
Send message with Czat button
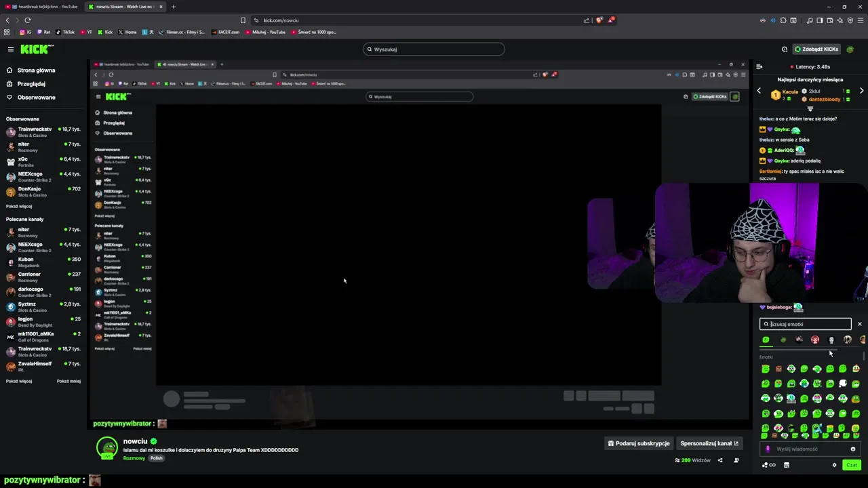852,465
